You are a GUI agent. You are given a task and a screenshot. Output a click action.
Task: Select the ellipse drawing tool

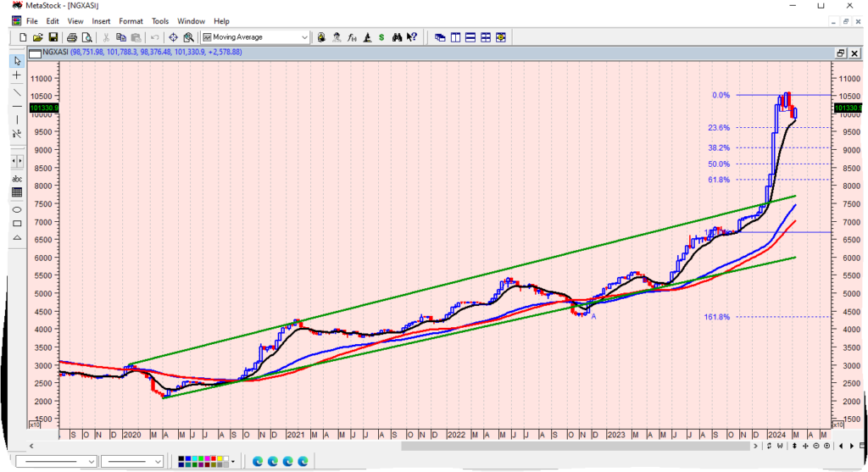click(17, 208)
